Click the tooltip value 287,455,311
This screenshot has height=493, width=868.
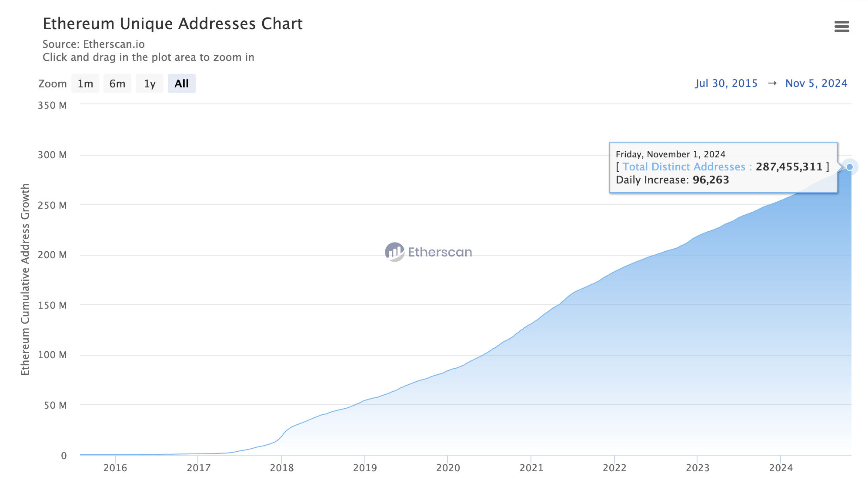point(789,167)
